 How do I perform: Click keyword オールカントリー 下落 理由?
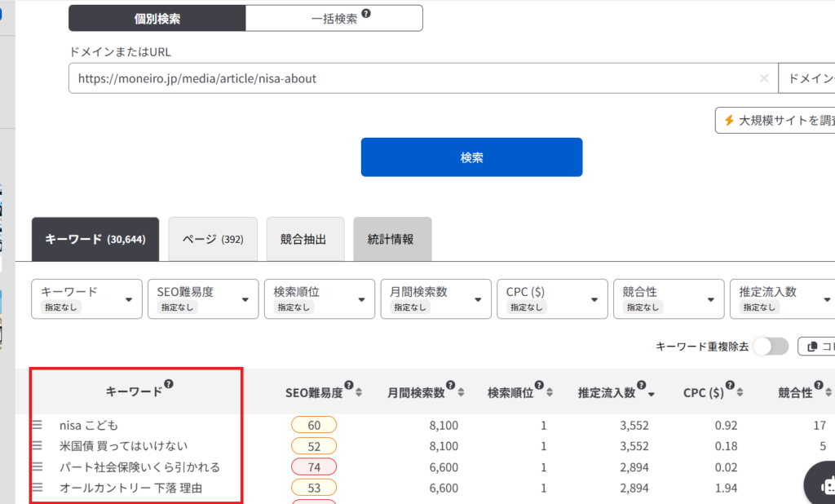click(x=130, y=488)
